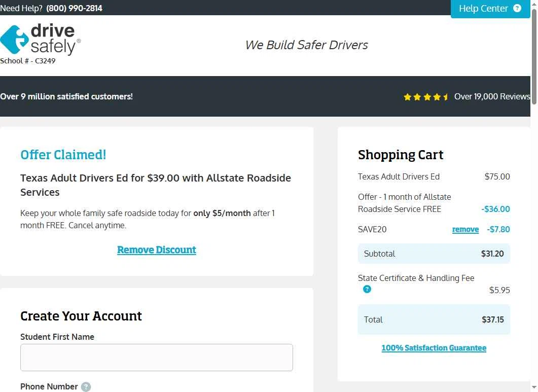This screenshot has width=538, height=392.
Task: Click the Create Your Account heading
Action: point(81,316)
